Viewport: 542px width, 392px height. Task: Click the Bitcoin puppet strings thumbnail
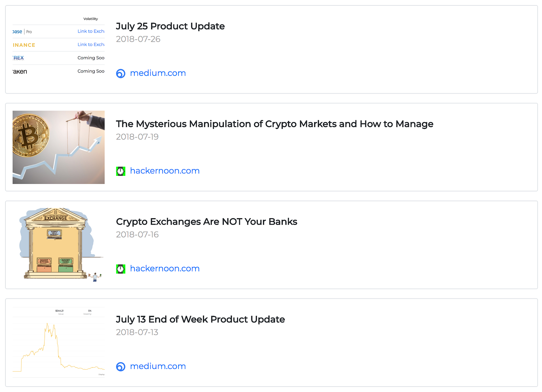(x=59, y=147)
